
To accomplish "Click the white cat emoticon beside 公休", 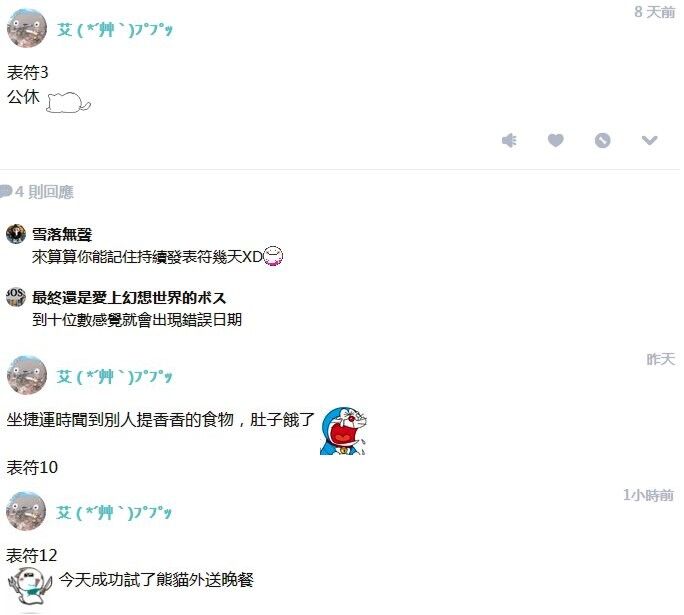I will pyautogui.click(x=68, y=102).
